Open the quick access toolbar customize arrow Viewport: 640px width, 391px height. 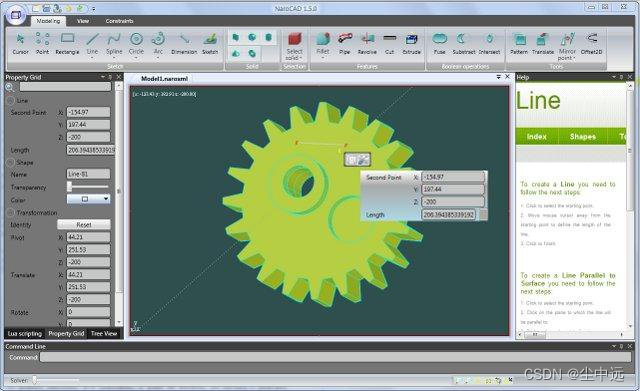coord(93,8)
